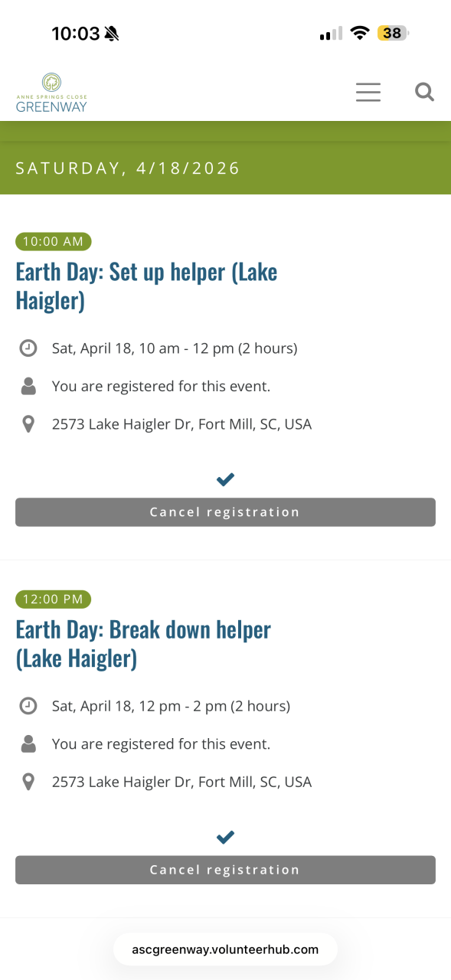Cancel registration for Break down helper event
451x980 pixels.
(225, 870)
